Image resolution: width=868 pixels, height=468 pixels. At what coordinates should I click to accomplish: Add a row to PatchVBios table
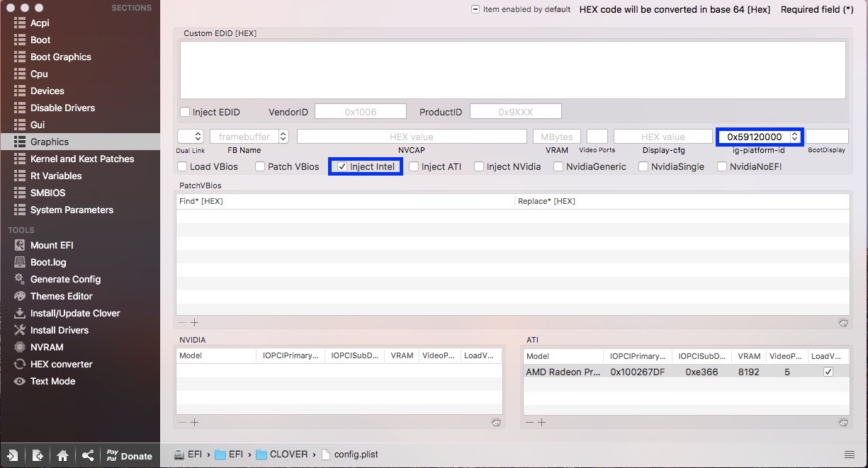click(x=194, y=323)
